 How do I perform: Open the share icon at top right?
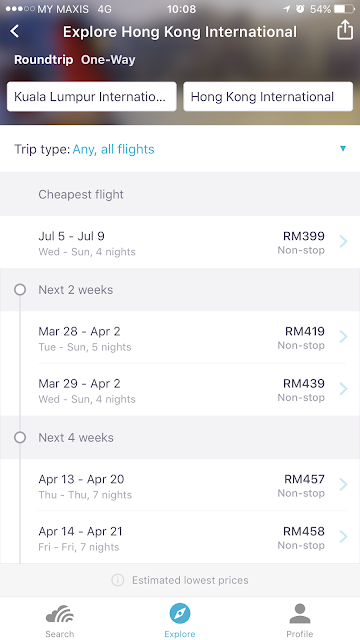coord(344,30)
